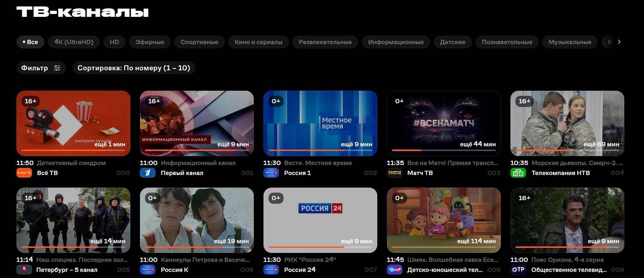Click program title Морские дьяволы. Смерч-2

pyautogui.click(x=577, y=163)
